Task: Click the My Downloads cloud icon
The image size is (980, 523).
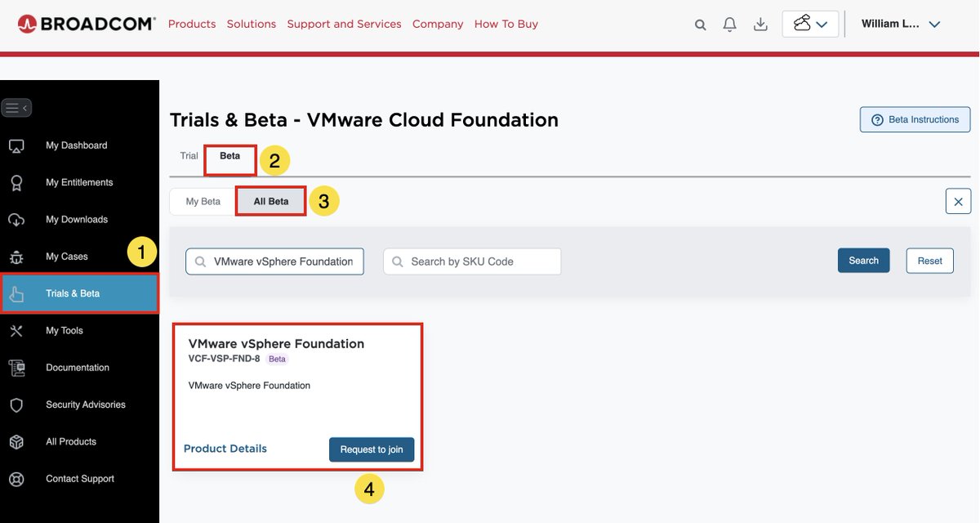Action: tap(16, 220)
